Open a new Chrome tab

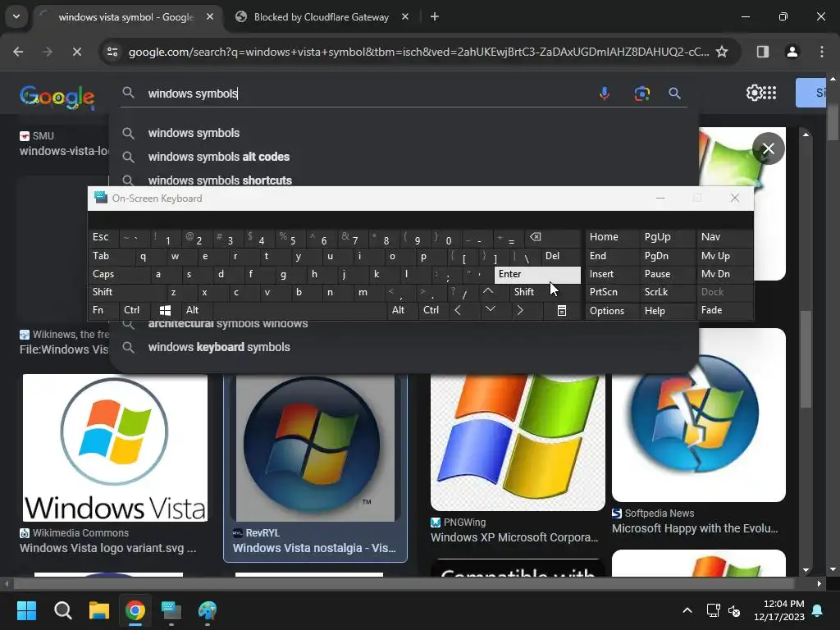point(435,16)
